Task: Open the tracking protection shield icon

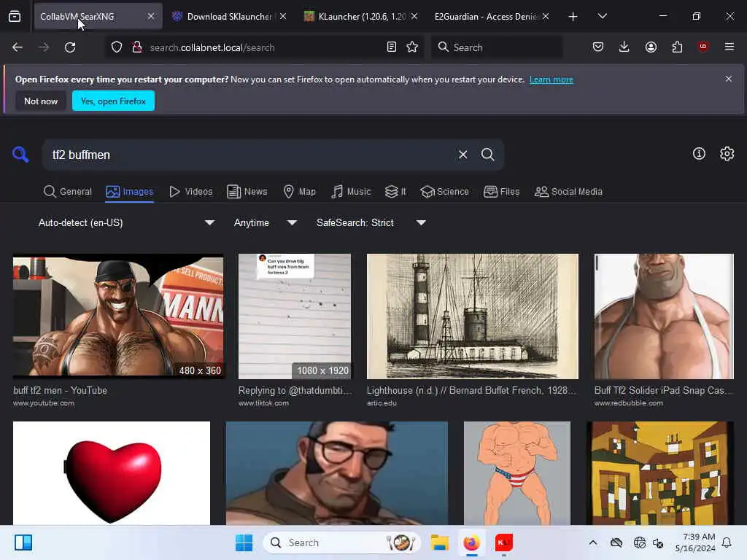Action: pos(117,47)
